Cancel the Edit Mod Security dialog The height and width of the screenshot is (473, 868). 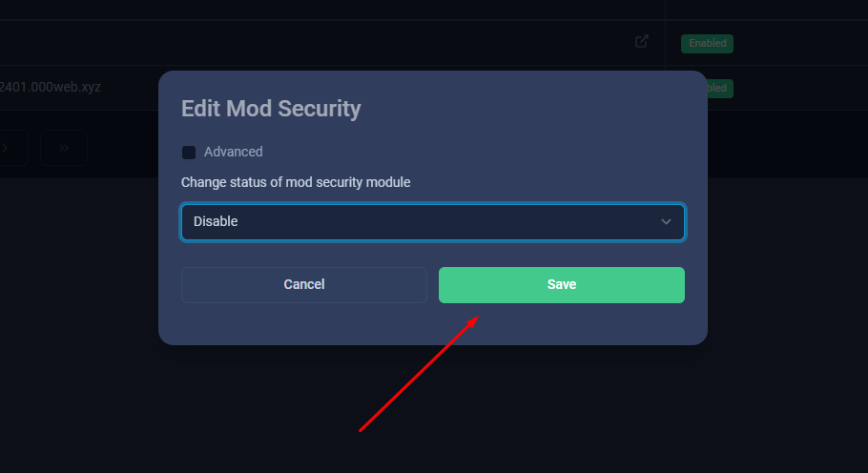click(x=304, y=285)
